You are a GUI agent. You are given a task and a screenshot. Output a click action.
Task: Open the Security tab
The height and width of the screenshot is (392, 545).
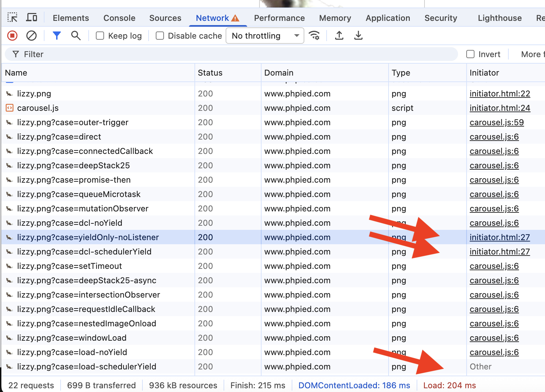[x=441, y=18]
